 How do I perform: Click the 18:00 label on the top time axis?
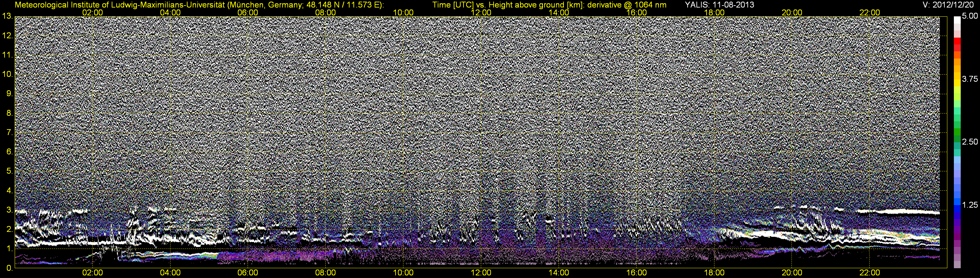[714, 12]
